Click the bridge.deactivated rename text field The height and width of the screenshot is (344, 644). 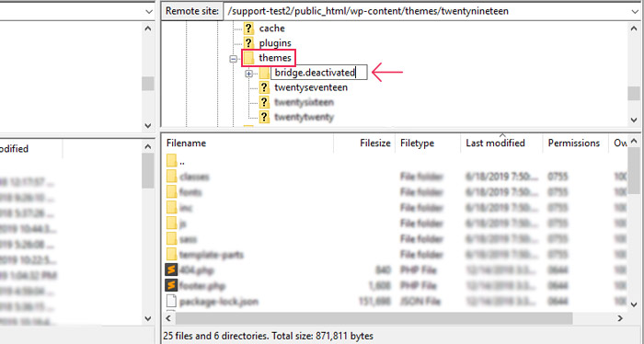pyautogui.click(x=318, y=73)
